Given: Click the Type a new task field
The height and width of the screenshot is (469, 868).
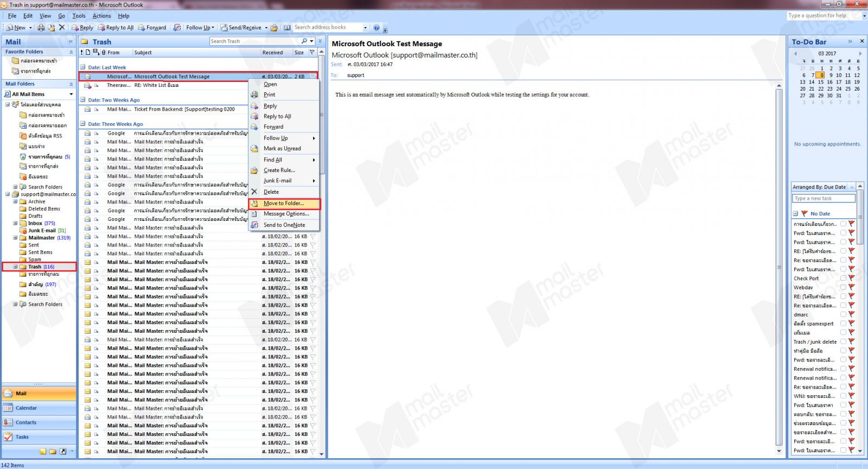Looking at the screenshot, I should (x=824, y=199).
